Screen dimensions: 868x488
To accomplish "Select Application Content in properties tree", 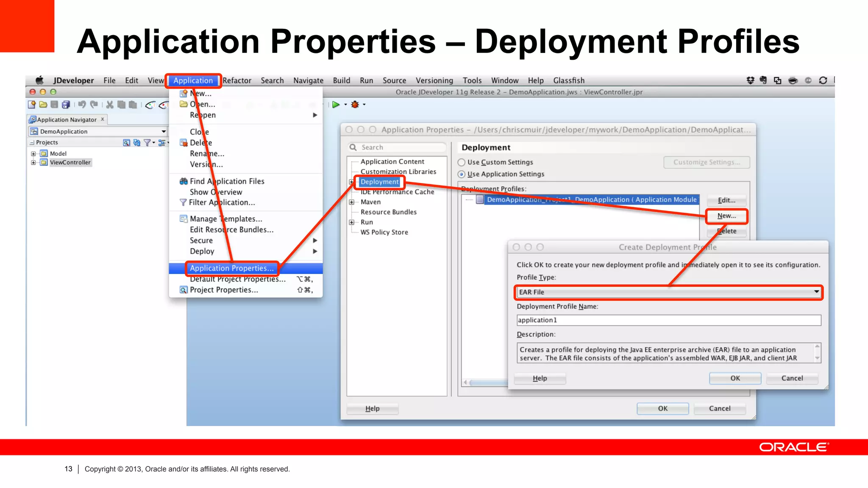I will pos(392,162).
